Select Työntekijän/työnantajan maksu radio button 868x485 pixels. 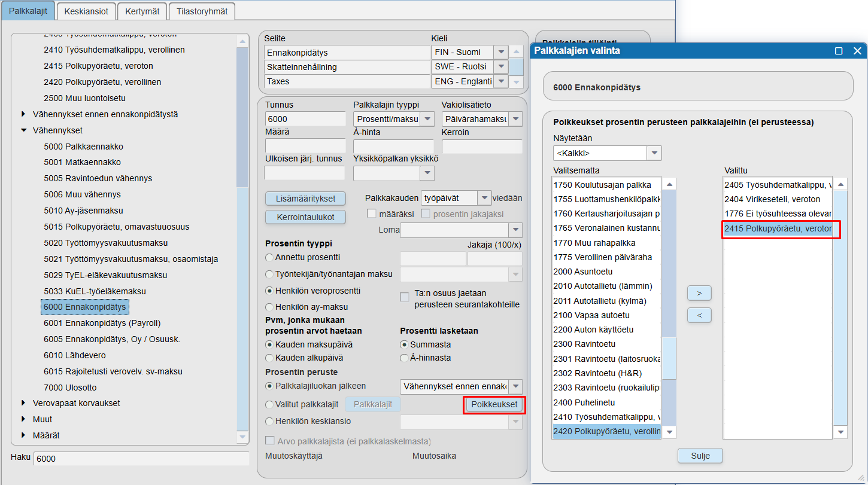[x=270, y=274]
